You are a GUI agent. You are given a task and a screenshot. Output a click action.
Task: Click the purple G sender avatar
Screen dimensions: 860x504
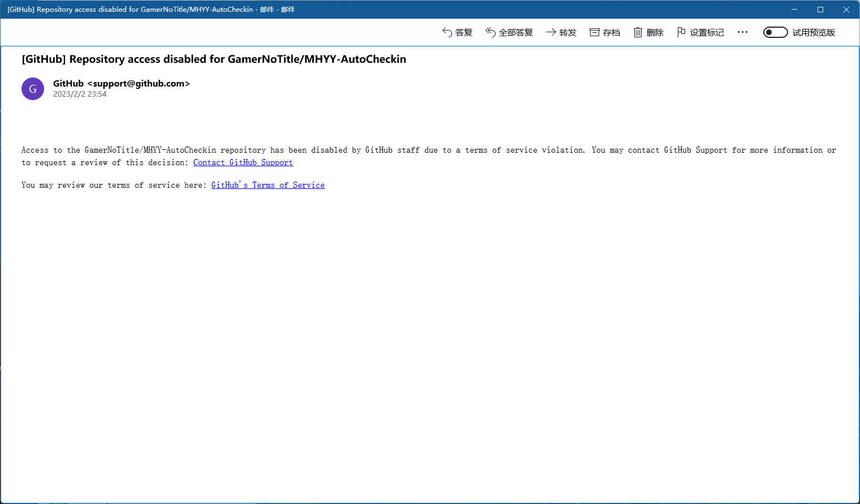click(x=33, y=89)
